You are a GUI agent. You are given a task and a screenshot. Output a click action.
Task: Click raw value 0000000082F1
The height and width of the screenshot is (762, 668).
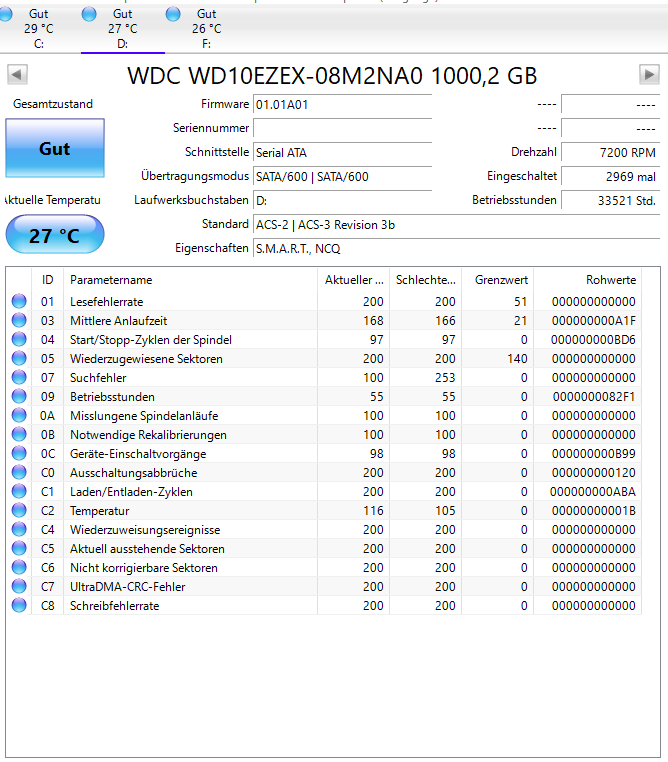point(594,397)
